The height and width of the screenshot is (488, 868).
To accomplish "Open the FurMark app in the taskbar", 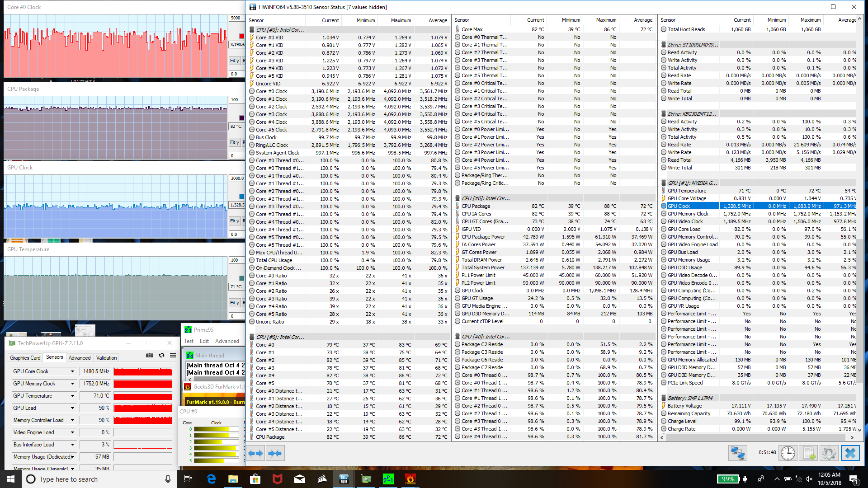I will point(410,479).
